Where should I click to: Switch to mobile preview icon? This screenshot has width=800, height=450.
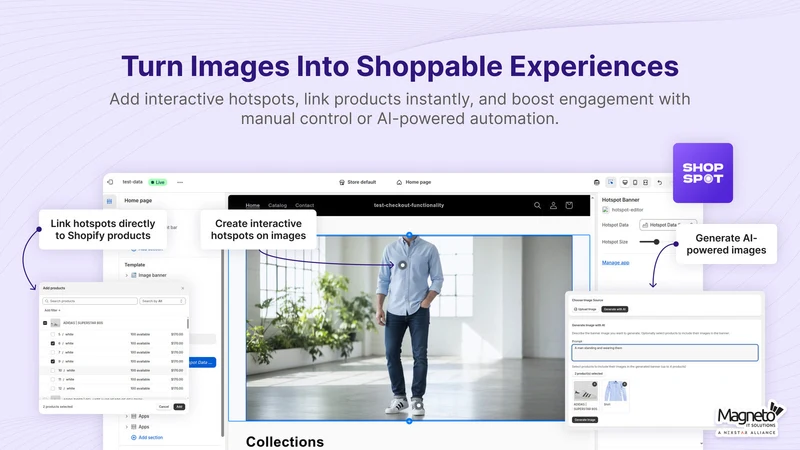pyautogui.click(x=635, y=182)
